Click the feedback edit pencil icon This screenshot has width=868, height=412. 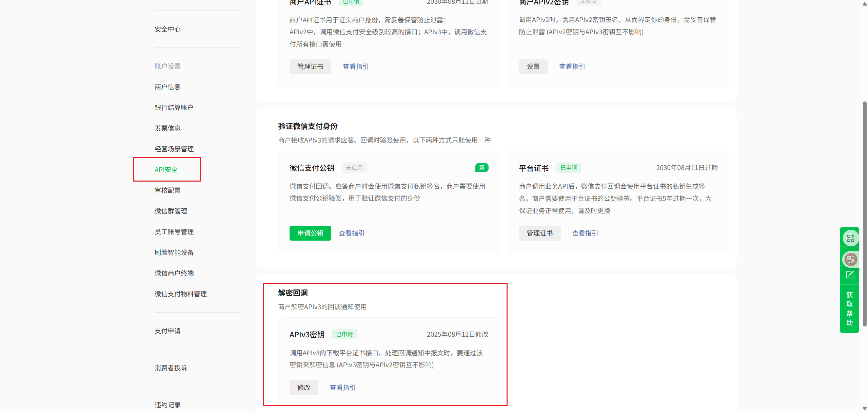[850, 275]
